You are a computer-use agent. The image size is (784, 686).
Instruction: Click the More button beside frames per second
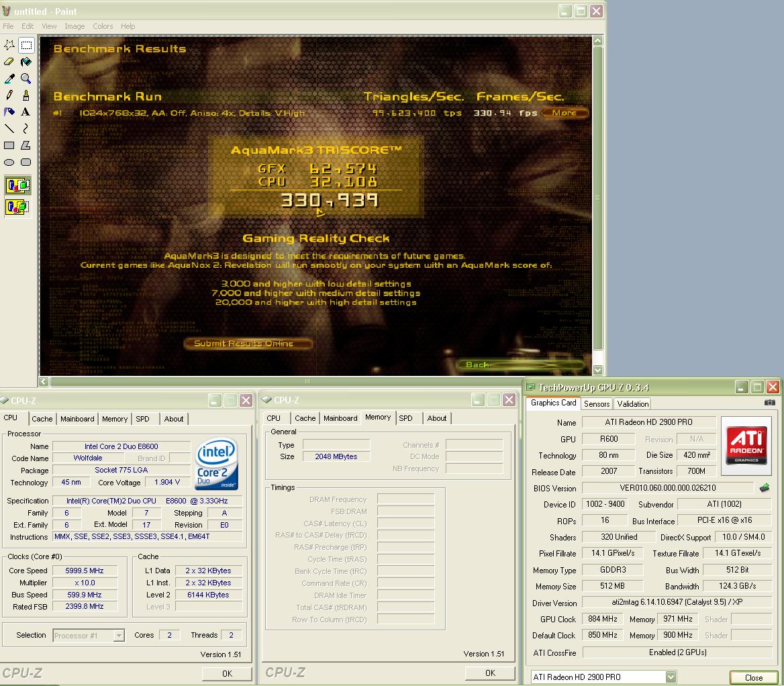coord(564,113)
